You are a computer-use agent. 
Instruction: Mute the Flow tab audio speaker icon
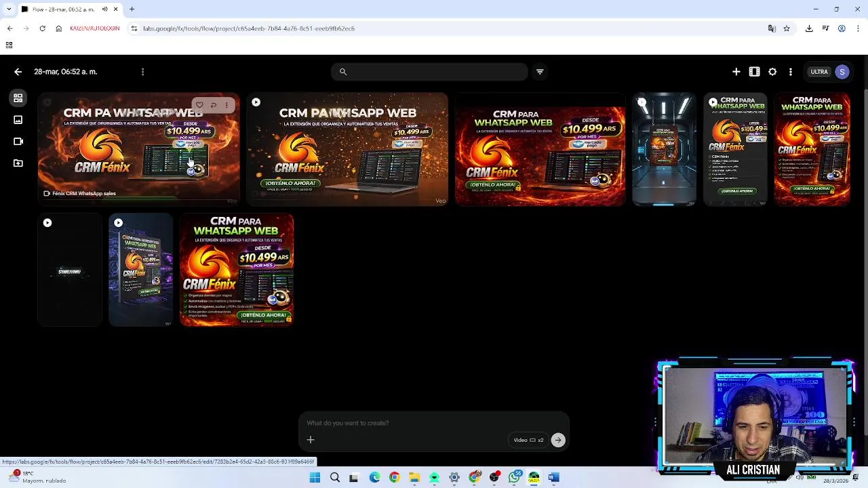105,9
